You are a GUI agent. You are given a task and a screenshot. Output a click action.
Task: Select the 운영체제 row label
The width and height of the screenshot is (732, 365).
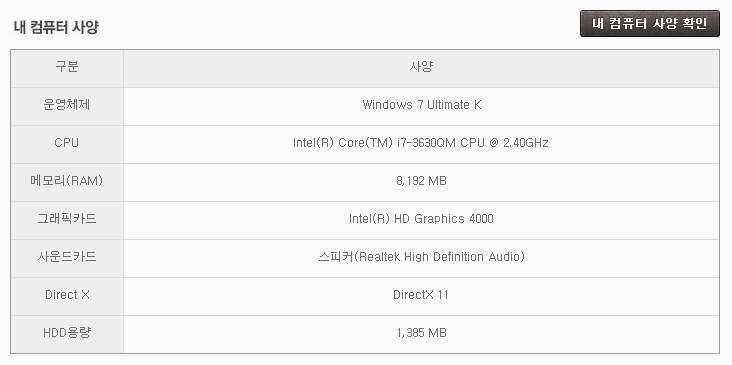(67, 105)
